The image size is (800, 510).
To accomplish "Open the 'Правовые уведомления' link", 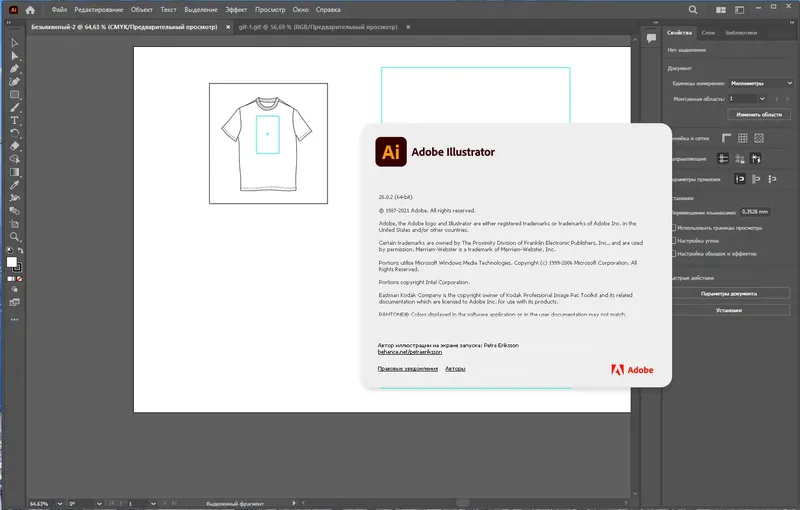I will pyautogui.click(x=408, y=369).
